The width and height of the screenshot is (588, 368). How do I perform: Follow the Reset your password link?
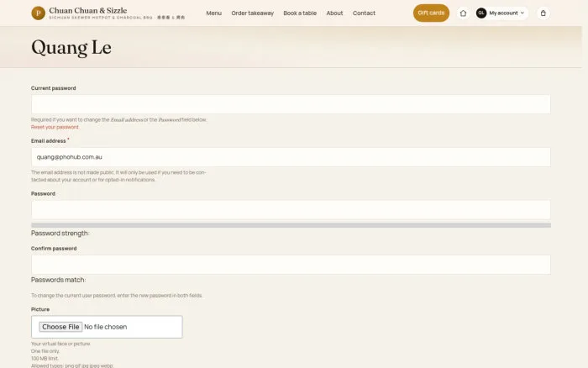tap(55, 127)
